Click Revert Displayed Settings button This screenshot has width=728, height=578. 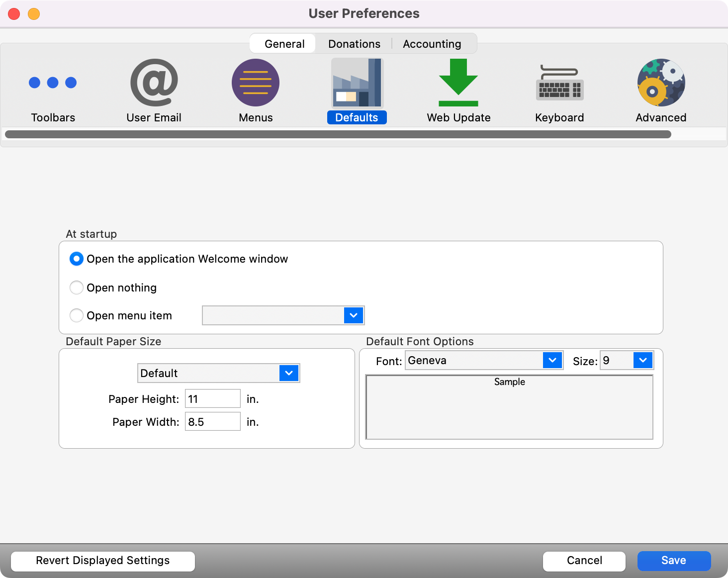tap(103, 561)
